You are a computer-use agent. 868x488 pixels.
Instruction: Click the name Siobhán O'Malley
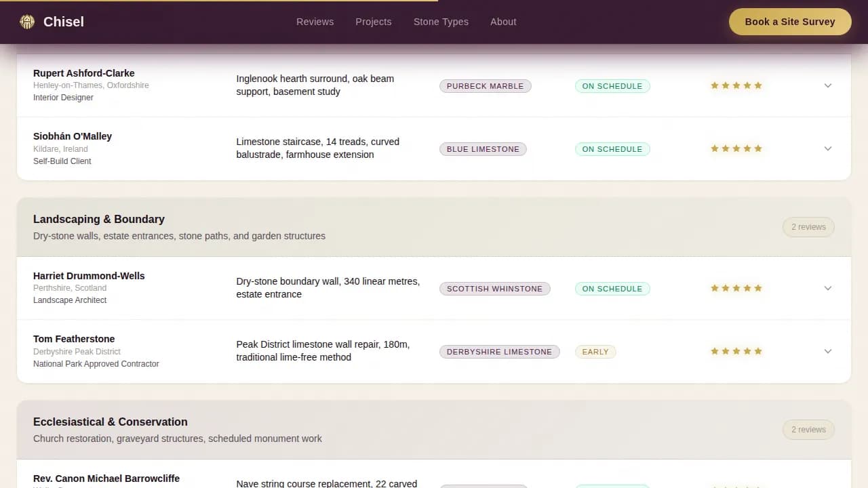[x=73, y=136]
